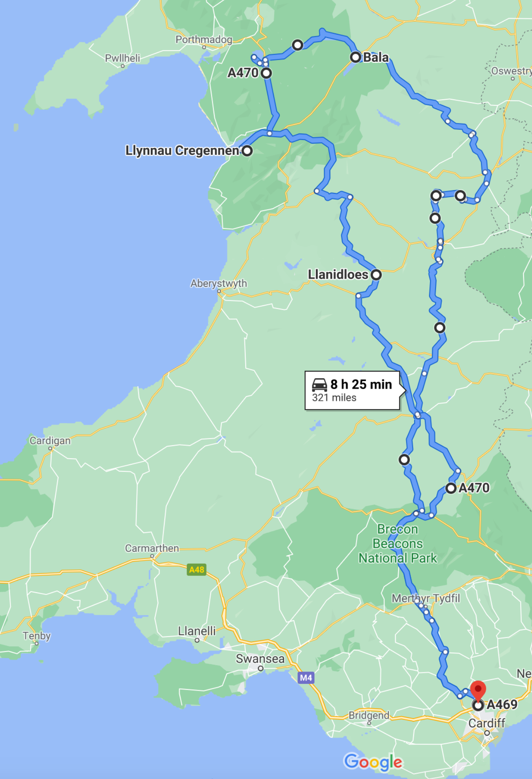Image resolution: width=532 pixels, height=779 pixels.
Task: Select the Pwllheli label
Action: pyautogui.click(x=122, y=58)
